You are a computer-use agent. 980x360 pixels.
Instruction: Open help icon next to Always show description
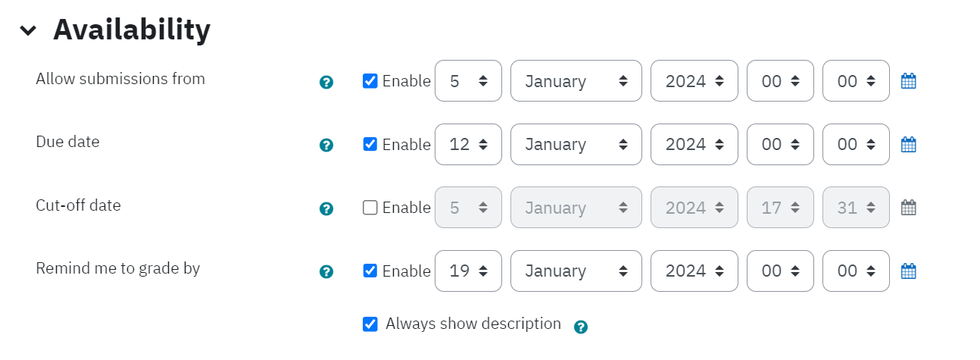point(581,327)
